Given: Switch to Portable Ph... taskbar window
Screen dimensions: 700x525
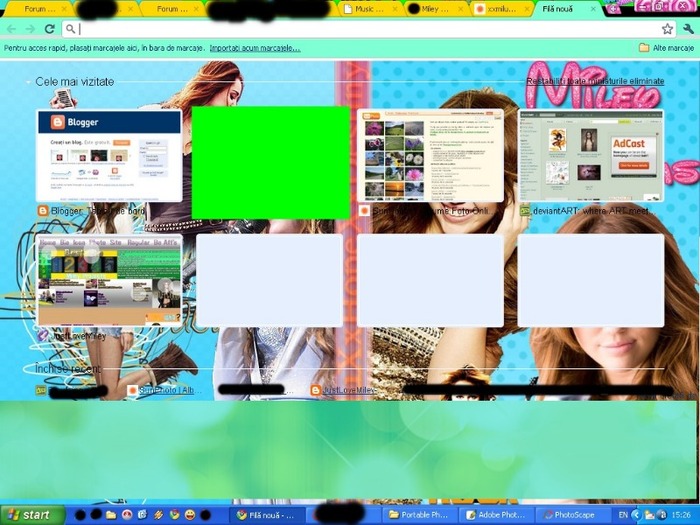Looking at the screenshot, I should [x=421, y=515].
